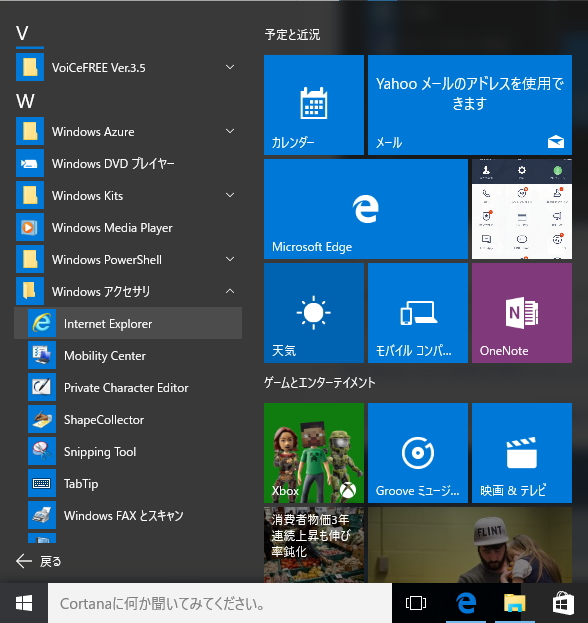
Task: Click the 予定と近況 group heading
Action: (292, 35)
